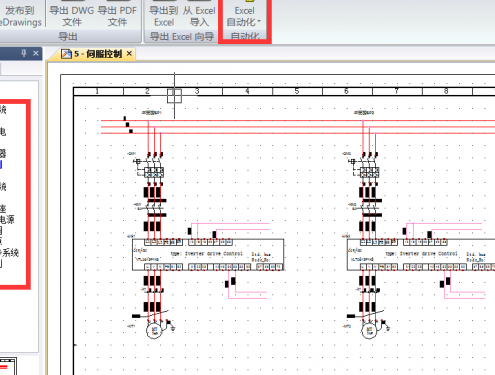Select the right motor symbol M2
The height and width of the screenshot is (375, 495).
[369, 331]
